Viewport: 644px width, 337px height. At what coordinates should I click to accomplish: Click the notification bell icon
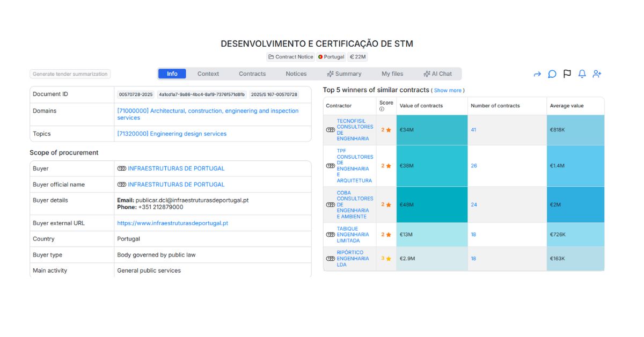(x=582, y=74)
